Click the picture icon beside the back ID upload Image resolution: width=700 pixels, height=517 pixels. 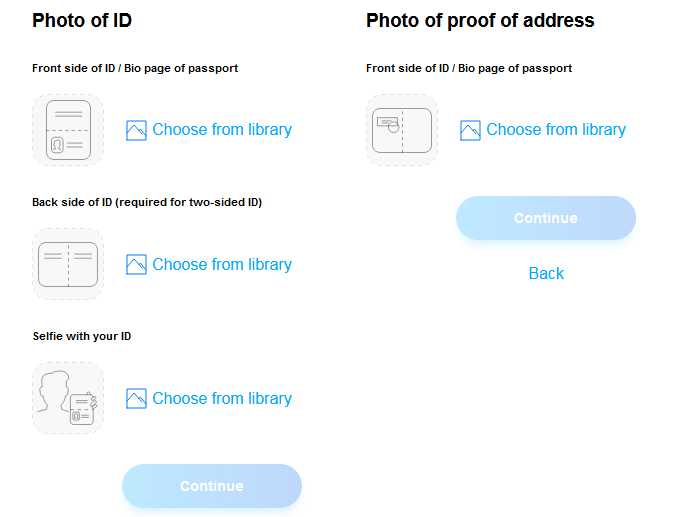(x=136, y=264)
